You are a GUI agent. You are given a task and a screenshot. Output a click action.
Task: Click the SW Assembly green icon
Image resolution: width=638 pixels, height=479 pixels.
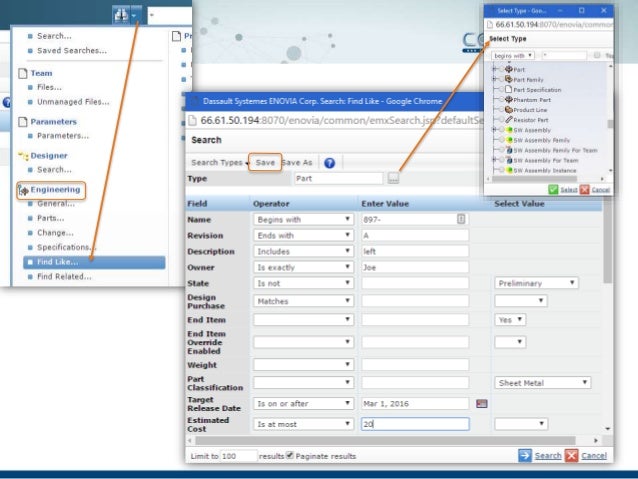pyautogui.click(x=509, y=130)
